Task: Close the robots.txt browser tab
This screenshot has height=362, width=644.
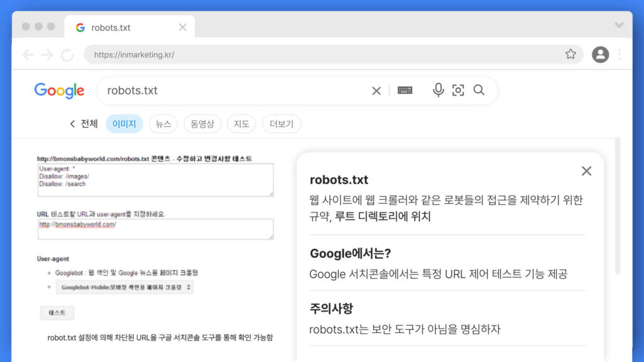Action: tap(183, 27)
